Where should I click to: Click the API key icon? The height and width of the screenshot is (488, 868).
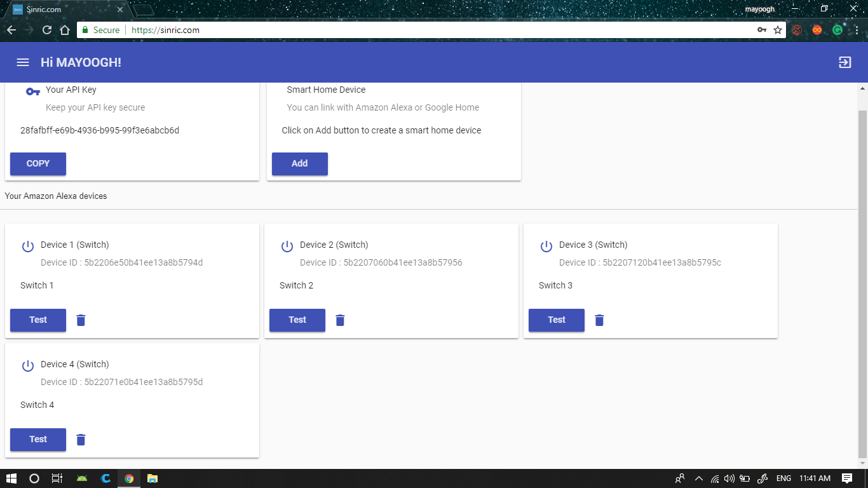(33, 91)
